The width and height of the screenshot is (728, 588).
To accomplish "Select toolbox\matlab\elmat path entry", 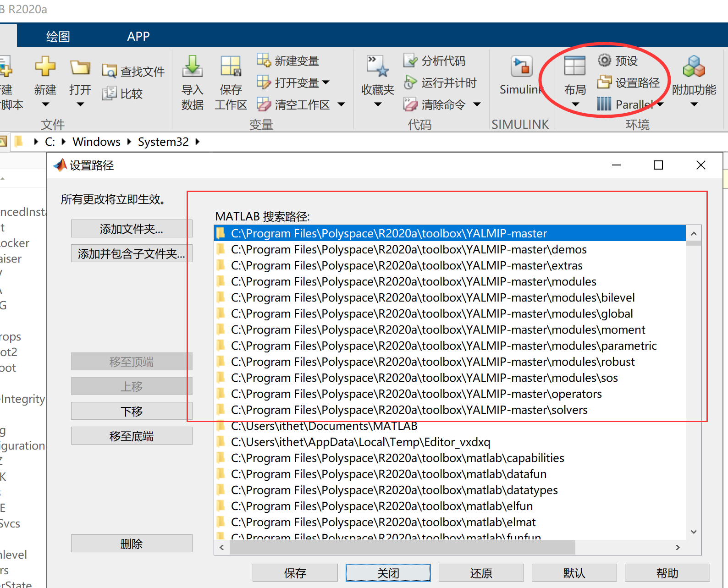I will tap(450, 522).
